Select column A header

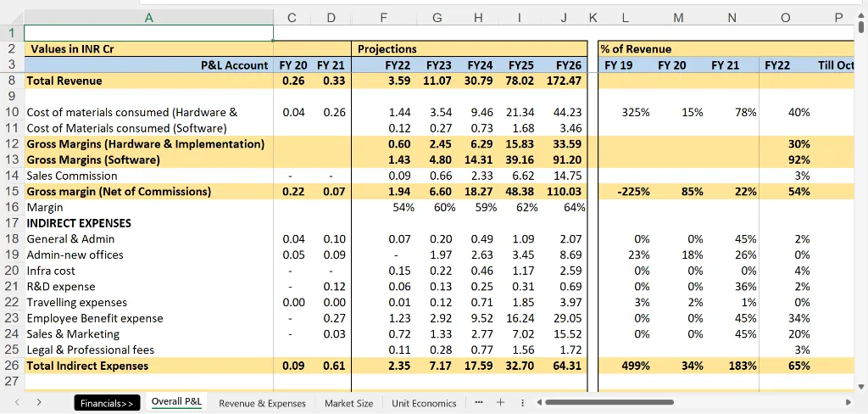(149, 17)
